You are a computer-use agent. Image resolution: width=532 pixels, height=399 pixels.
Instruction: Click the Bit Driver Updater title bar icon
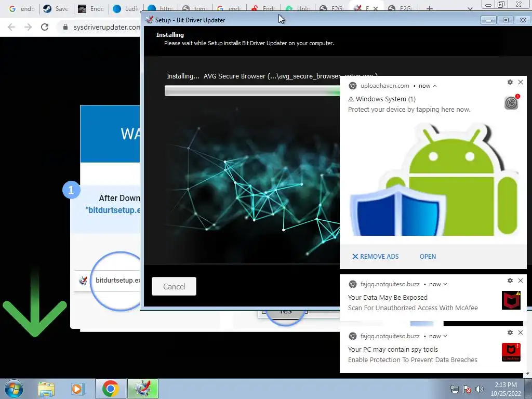tap(149, 20)
